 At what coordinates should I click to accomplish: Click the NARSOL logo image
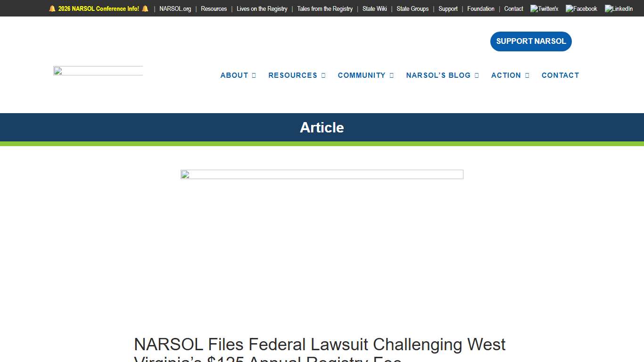[98, 71]
